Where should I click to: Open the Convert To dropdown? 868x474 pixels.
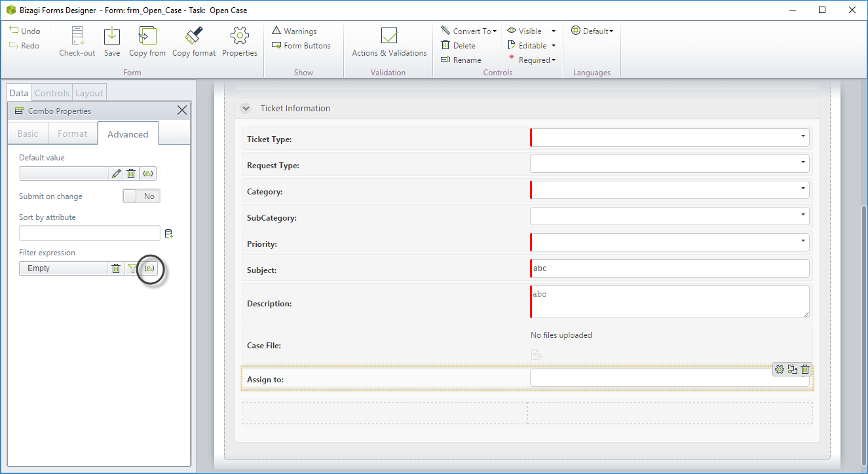click(x=468, y=31)
